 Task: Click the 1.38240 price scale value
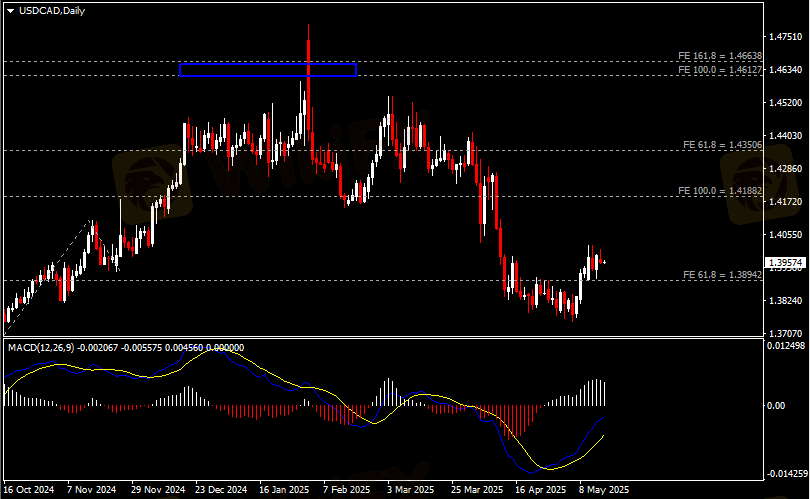[785, 301]
